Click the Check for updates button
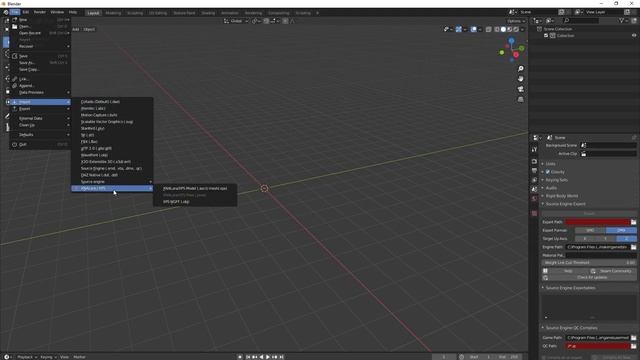640x360 pixels. [x=589, y=278]
